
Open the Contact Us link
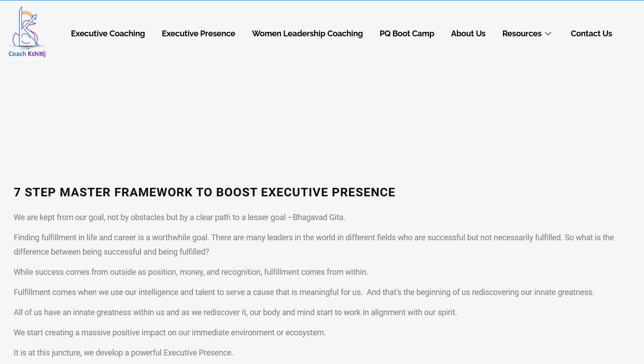591,34
